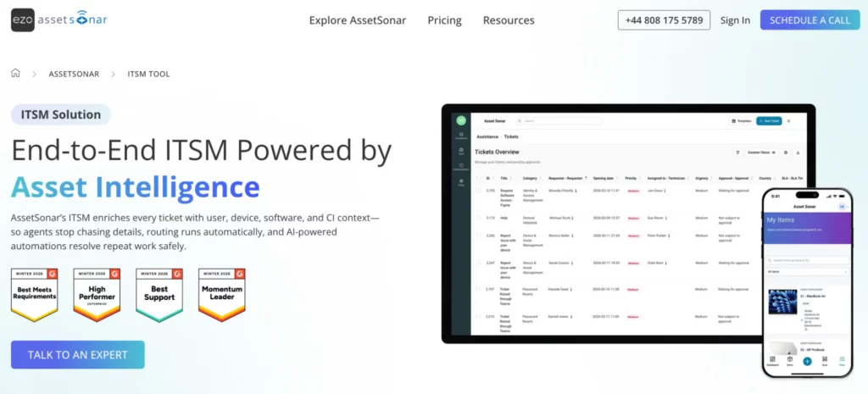The image size is (868, 394).
Task: Toggle the select-all checkbox in ticket table header
Action: (479, 178)
